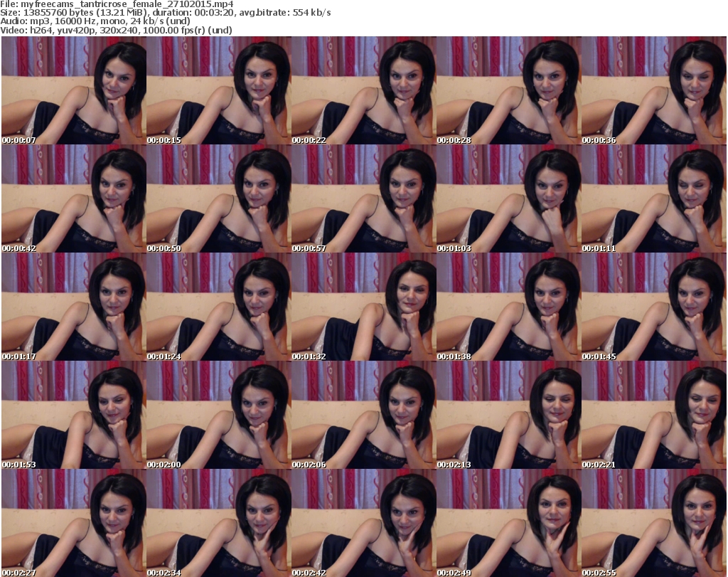Click the File name line in header
The height and width of the screenshot is (577, 728).
[117, 4]
